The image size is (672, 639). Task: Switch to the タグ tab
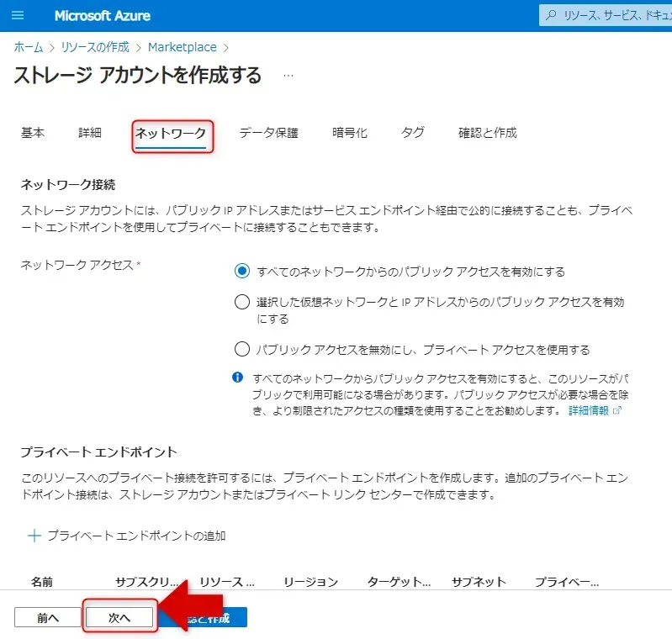click(x=412, y=133)
